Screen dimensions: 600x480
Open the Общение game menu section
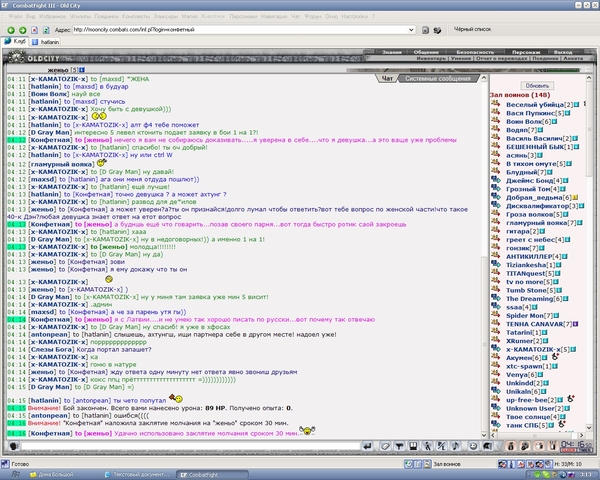point(426,52)
